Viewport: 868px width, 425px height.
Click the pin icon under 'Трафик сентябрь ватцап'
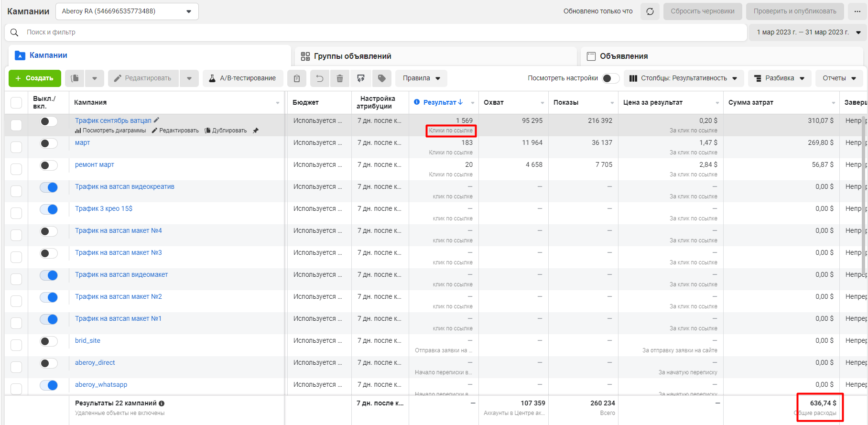256,131
